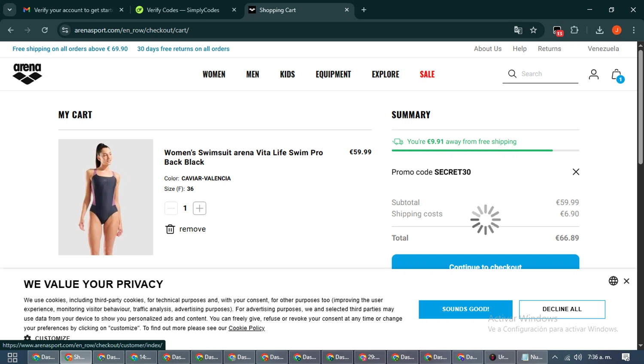Click the free shipping progress bar
Screen dimensions: 644x364
pyautogui.click(x=485, y=150)
